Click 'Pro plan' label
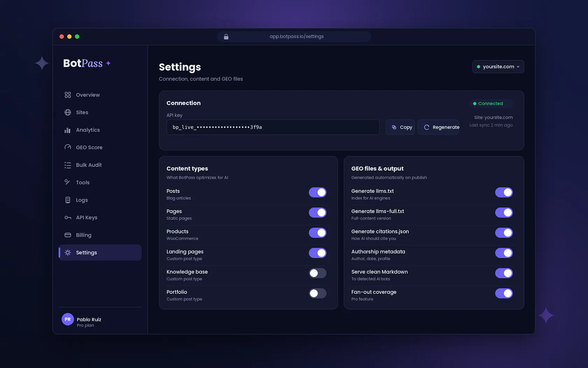Screen dimensions: 588x368 tap(85, 325)
